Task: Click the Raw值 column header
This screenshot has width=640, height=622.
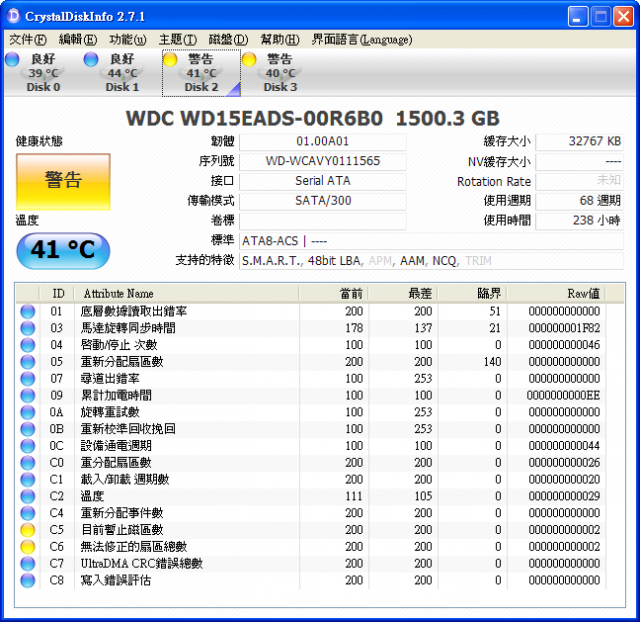Action: click(557, 293)
